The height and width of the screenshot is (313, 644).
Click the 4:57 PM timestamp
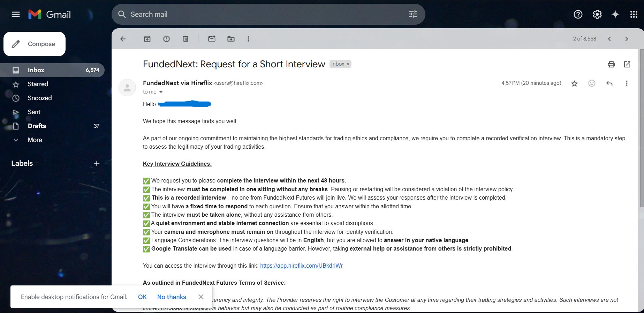point(531,83)
